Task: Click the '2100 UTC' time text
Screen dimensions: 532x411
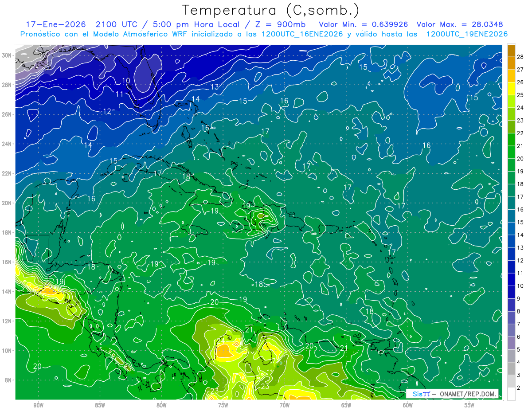Action: click(117, 24)
